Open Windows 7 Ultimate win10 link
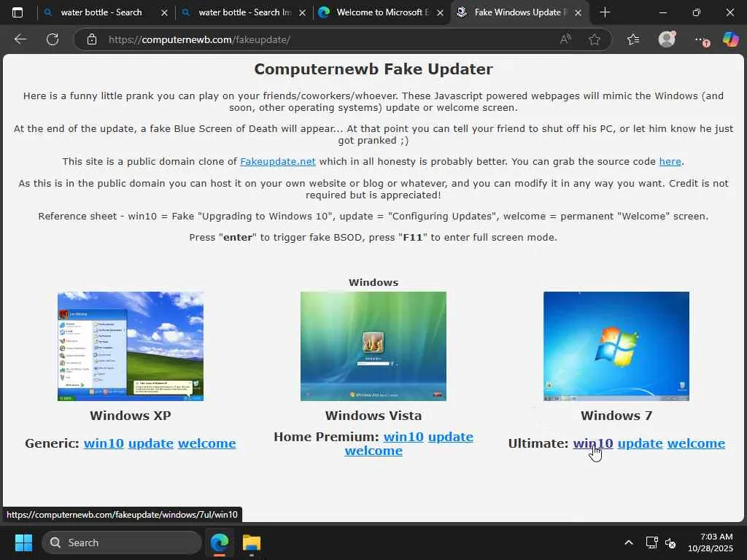The width and height of the screenshot is (747, 560). [x=593, y=443]
